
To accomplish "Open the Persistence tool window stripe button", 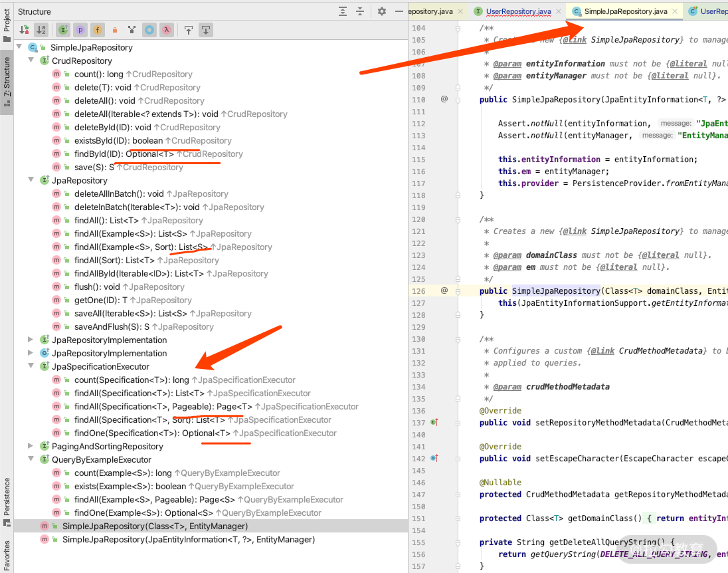I will point(7,502).
